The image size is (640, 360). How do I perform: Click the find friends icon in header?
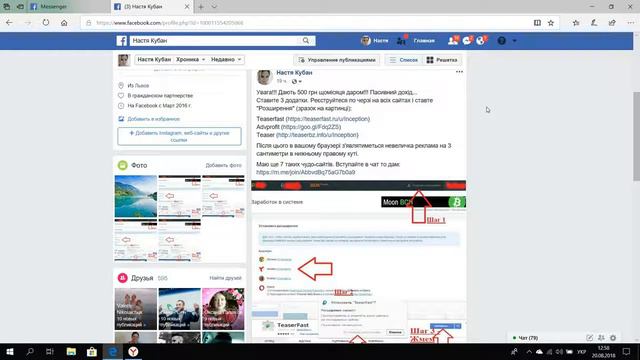click(x=402, y=40)
